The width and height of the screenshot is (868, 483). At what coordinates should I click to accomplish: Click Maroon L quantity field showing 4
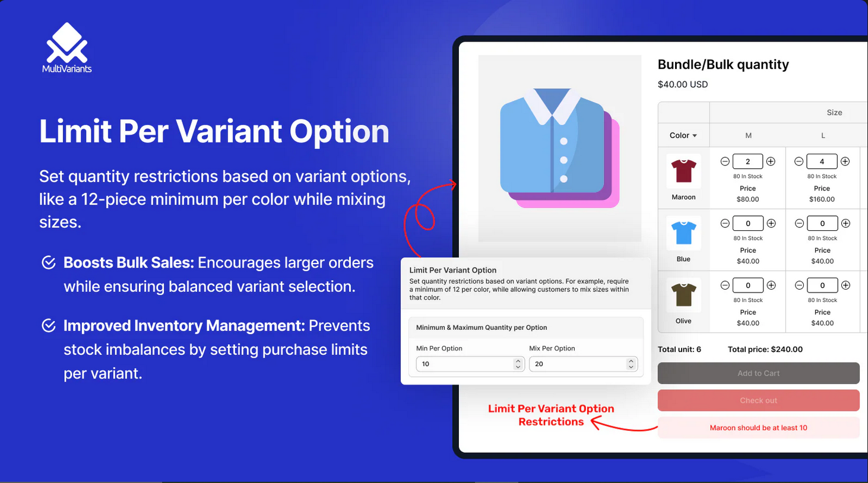coord(822,161)
